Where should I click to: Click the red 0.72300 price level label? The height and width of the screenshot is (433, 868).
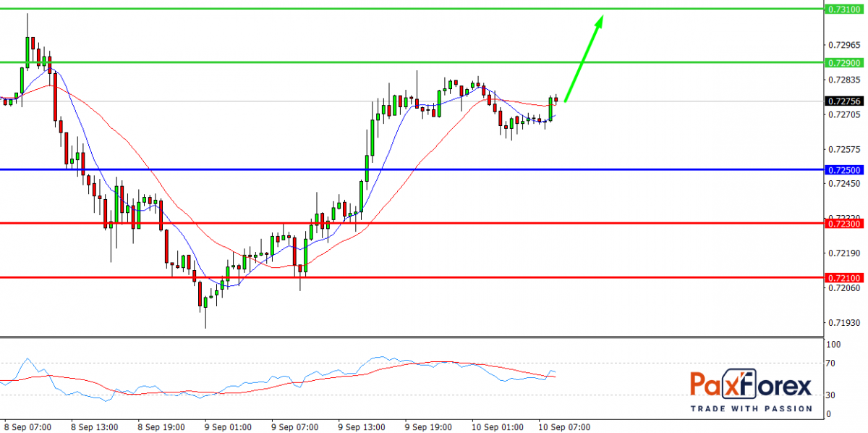(846, 224)
